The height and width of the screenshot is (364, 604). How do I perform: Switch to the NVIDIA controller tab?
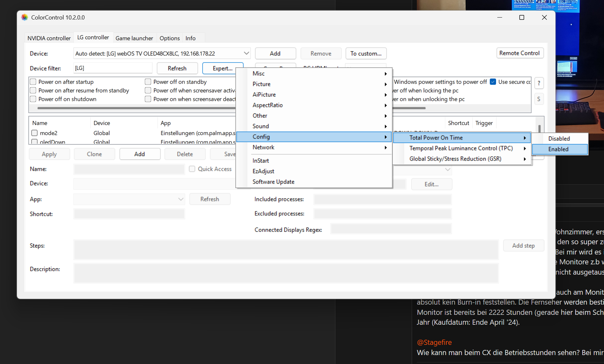[49, 38]
